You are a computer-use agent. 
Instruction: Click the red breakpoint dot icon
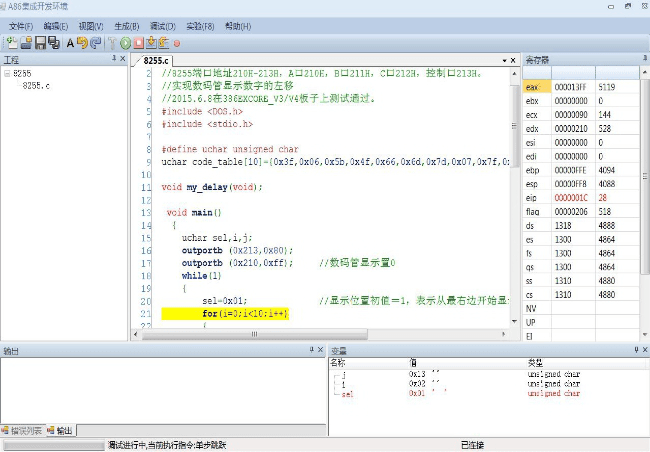[177, 43]
